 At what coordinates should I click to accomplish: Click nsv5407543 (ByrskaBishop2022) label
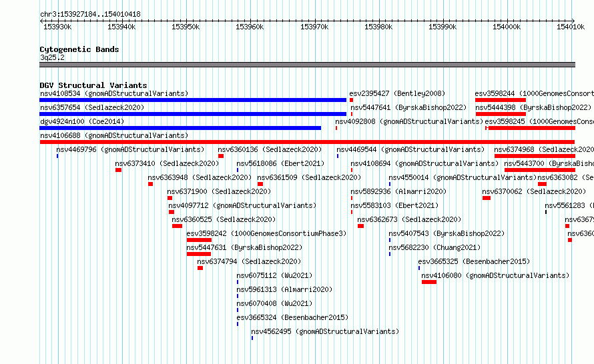click(447, 233)
